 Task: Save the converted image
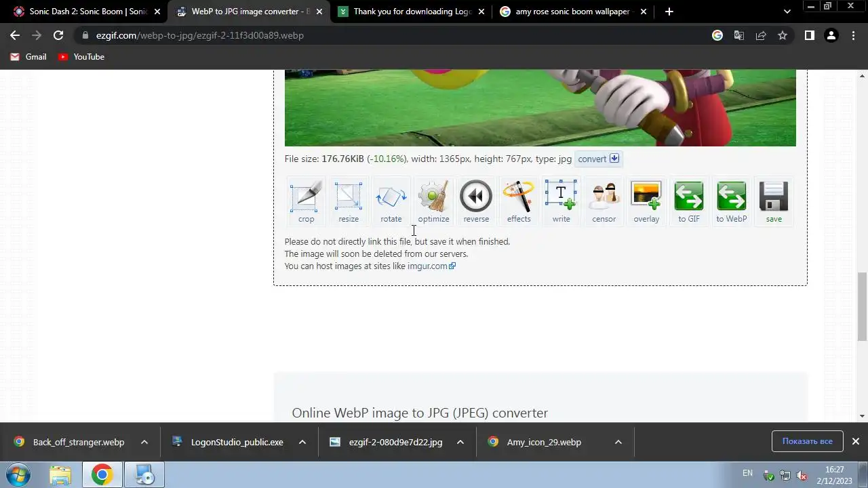point(774,201)
